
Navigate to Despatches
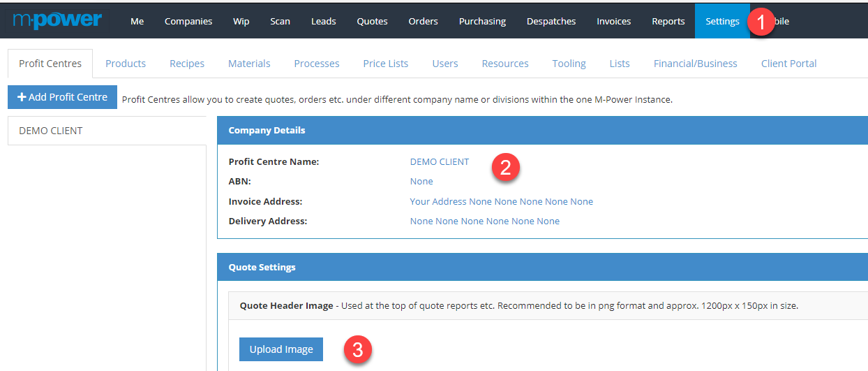(x=551, y=21)
